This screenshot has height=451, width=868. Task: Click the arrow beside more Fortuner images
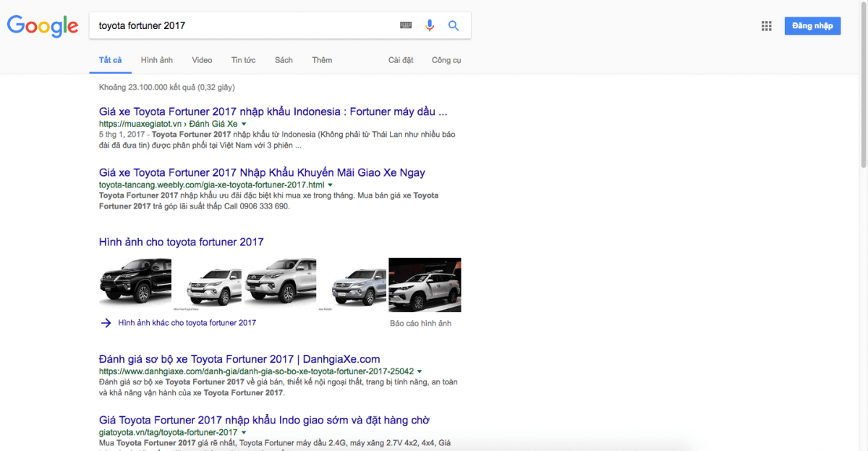tap(106, 323)
